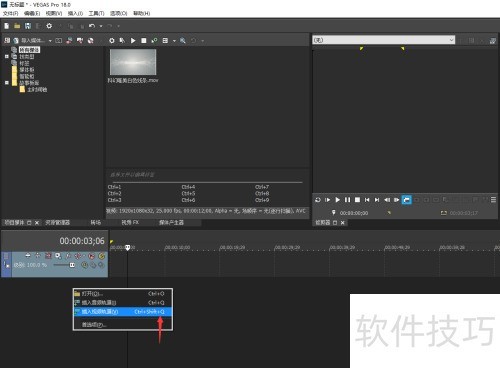
Task: Open project properties gear icon
Action: (x=49, y=26)
